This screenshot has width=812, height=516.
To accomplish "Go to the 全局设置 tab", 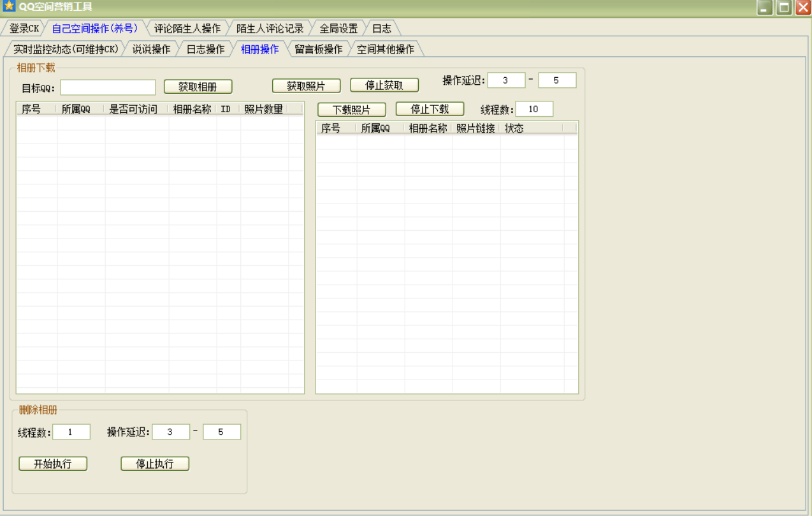I will (338, 28).
